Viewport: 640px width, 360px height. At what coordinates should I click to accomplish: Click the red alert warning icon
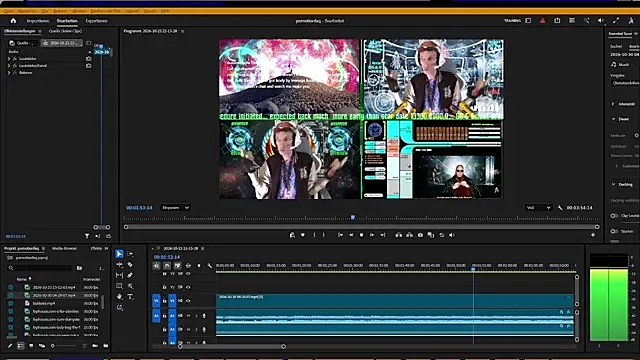pos(542,21)
